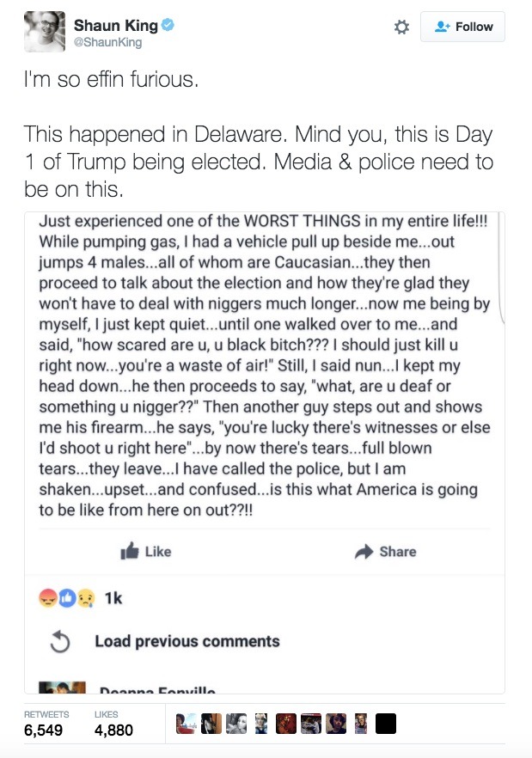
Task: Open the @ShaunKing handle link
Action: (x=107, y=42)
